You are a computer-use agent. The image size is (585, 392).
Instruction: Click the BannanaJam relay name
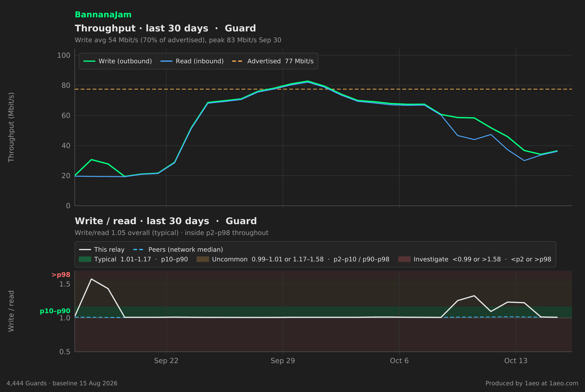(103, 15)
